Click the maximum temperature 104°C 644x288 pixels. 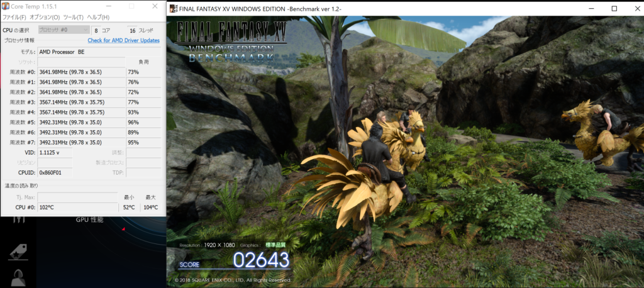[x=151, y=208]
